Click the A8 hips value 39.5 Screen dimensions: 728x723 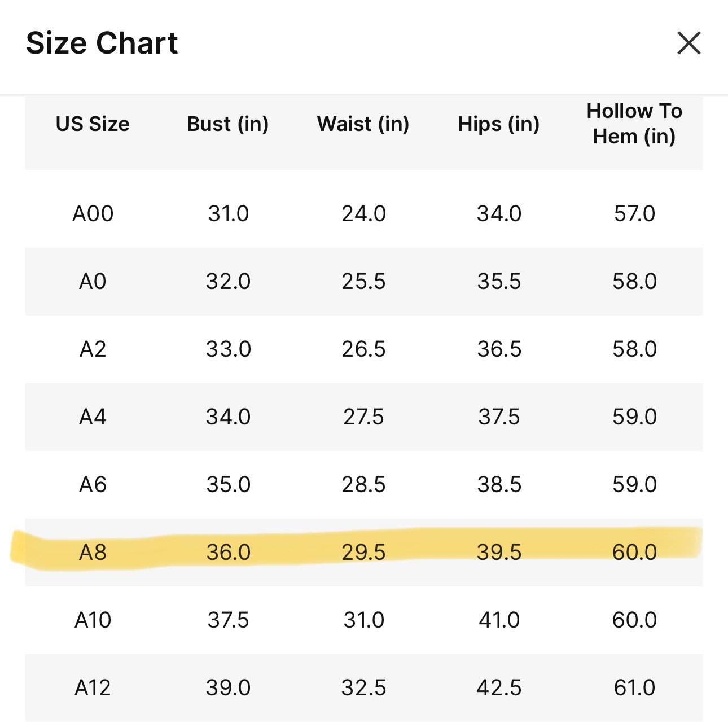tap(499, 553)
